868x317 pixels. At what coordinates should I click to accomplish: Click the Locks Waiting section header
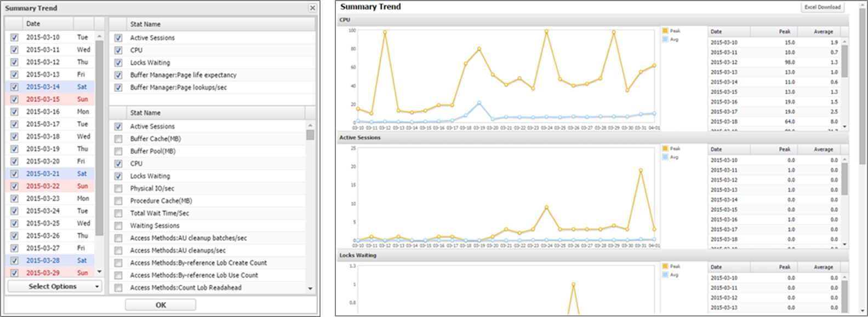coord(593,255)
